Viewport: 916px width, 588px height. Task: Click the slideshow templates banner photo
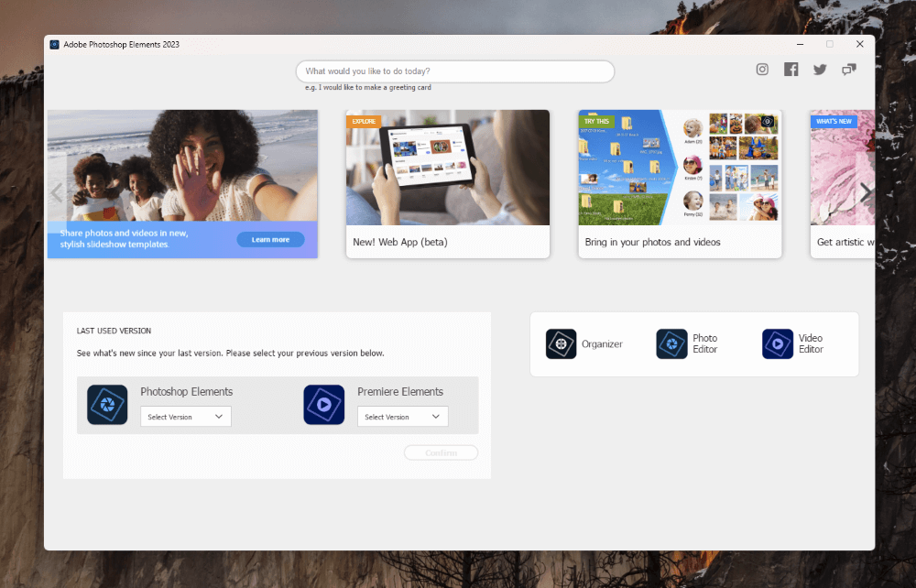[x=182, y=165]
